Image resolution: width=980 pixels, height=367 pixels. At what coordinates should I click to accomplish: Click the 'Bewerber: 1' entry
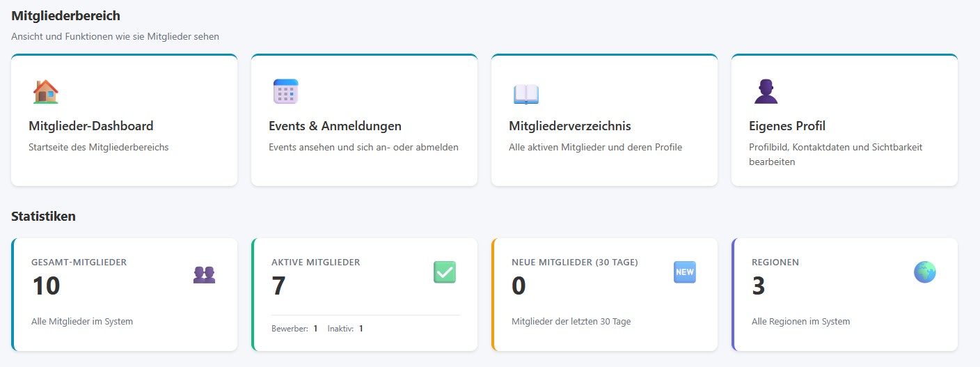click(294, 328)
